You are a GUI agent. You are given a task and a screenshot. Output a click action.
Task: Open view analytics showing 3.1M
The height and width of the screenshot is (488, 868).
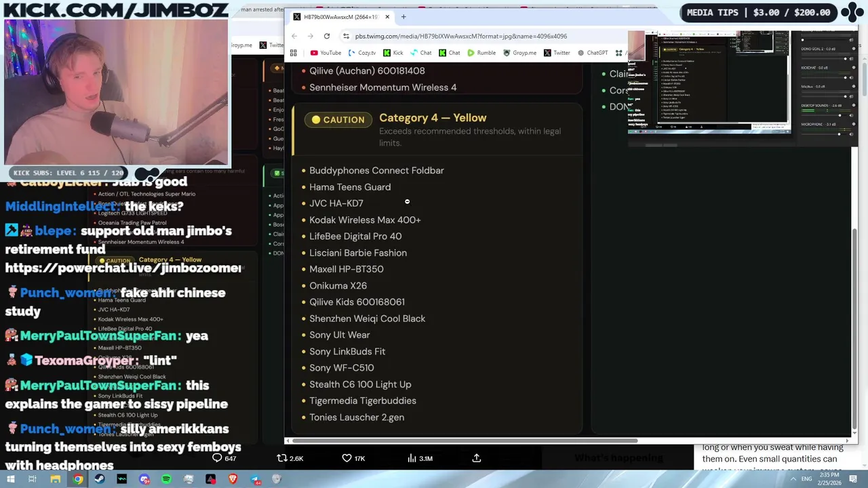pos(412,458)
